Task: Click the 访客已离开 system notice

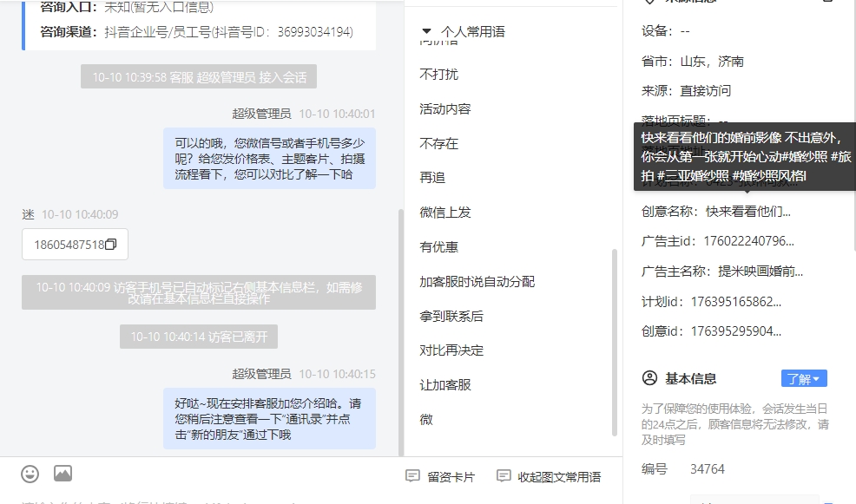Action: point(199,337)
